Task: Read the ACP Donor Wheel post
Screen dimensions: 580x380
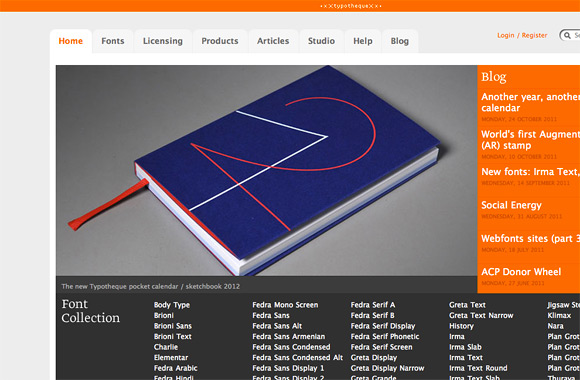Action: 521,272
